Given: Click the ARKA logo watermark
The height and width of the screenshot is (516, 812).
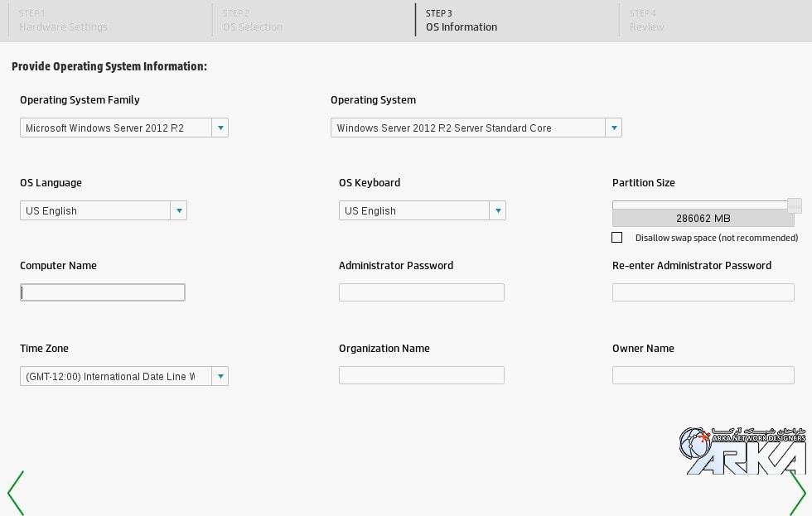Looking at the screenshot, I should 742,451.
